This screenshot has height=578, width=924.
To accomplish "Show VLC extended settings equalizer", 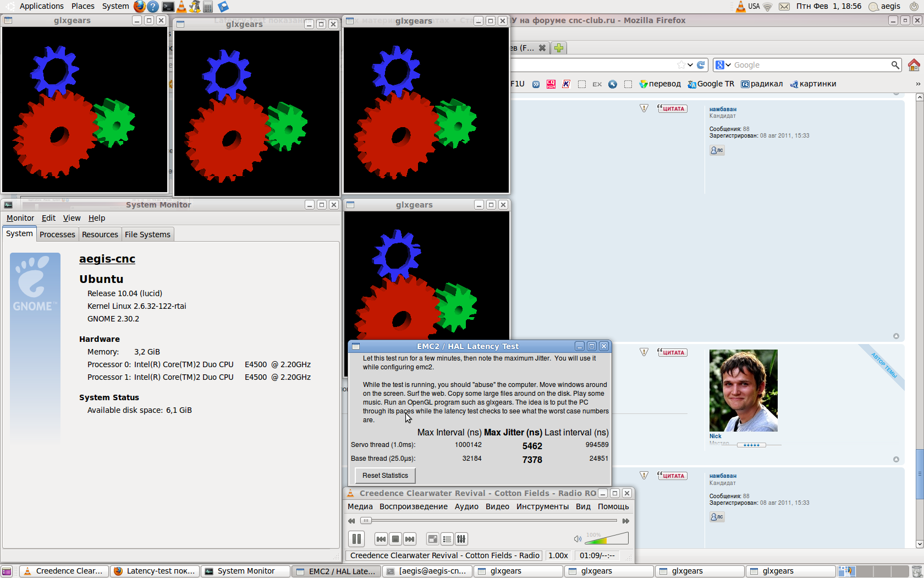I will pyautogui.click(x=461, y=539).
